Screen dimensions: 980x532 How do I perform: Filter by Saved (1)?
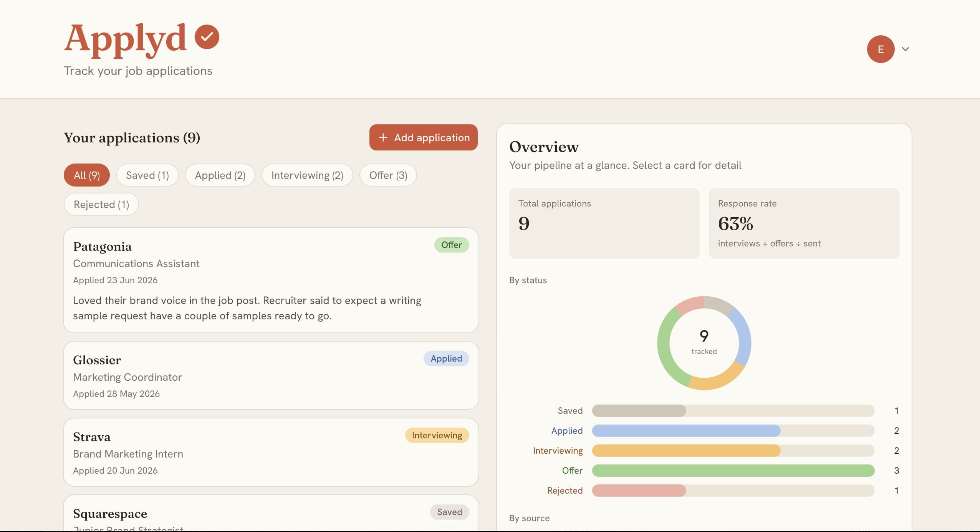coord(147,175)
